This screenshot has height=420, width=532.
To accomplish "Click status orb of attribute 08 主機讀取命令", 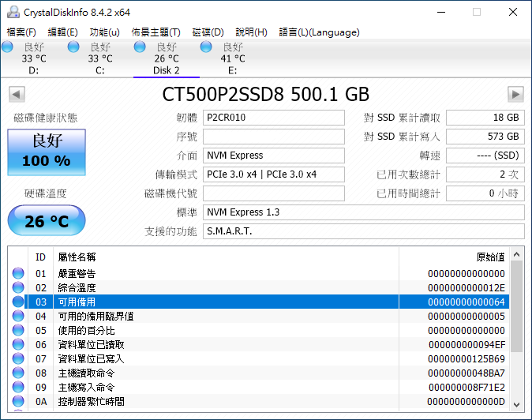I will pos(18,373).
